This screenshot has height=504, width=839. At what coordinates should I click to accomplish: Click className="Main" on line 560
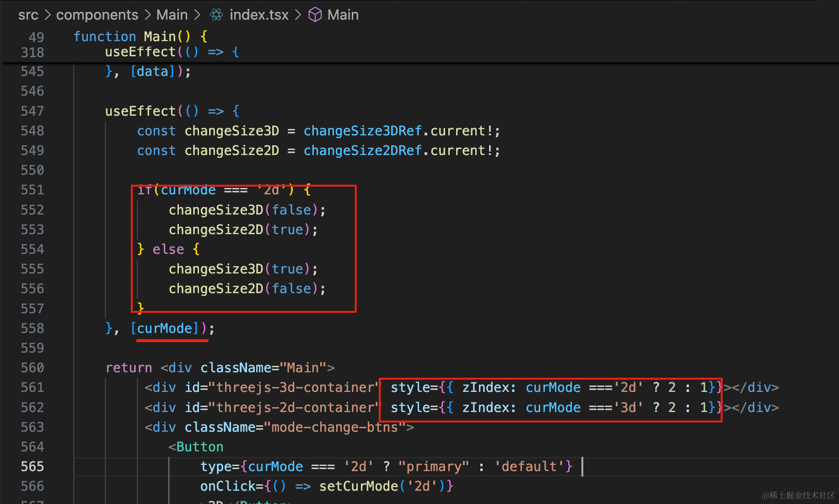click(x=264, y=368)
